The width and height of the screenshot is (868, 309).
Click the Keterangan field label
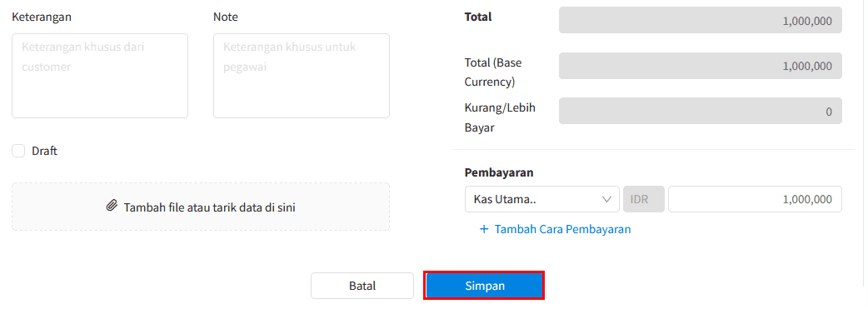coord(42,17)
